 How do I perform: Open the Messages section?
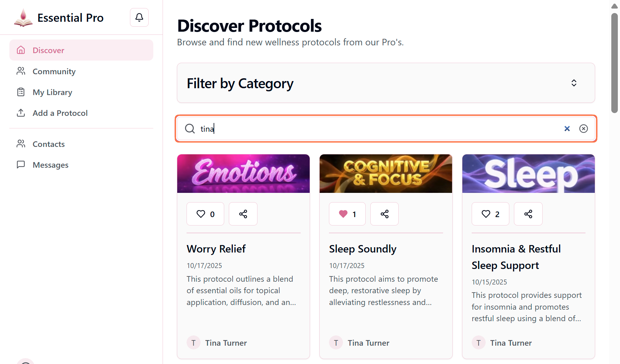click(x=50, y=165)
